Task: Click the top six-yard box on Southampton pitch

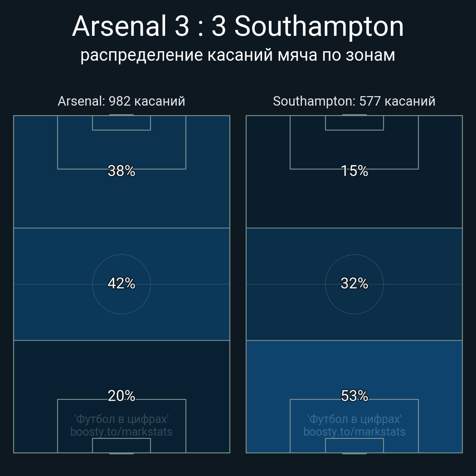Action: coord(354,123)
